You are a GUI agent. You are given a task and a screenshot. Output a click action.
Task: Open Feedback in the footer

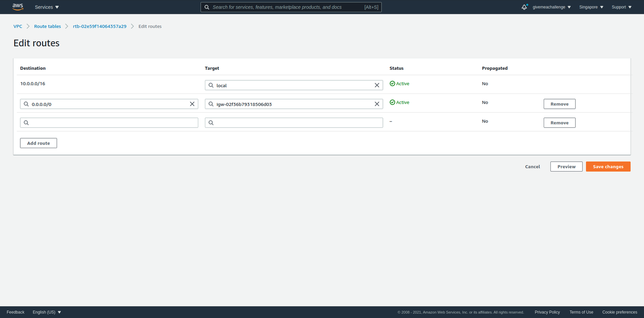point(16,312)
